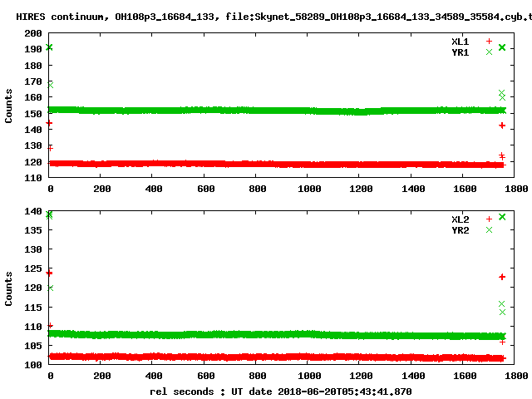Click the Counts axis label of the XL1/YR1 plot

8,106
